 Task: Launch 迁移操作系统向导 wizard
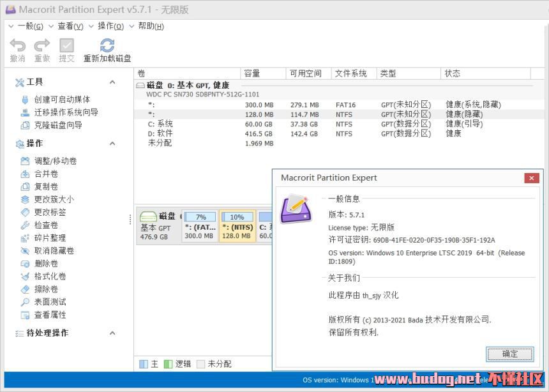pos(66,112)
